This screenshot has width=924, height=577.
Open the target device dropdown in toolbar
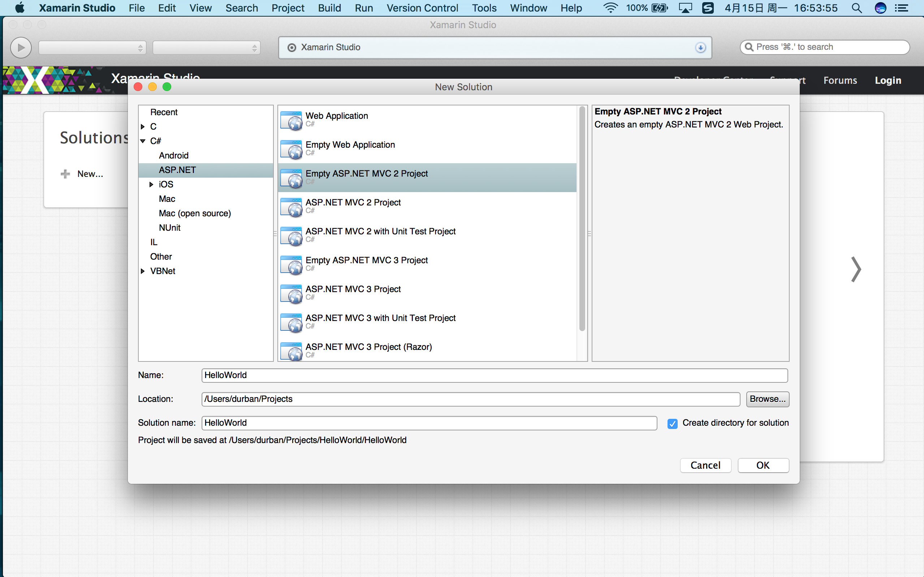click(207, 48)
